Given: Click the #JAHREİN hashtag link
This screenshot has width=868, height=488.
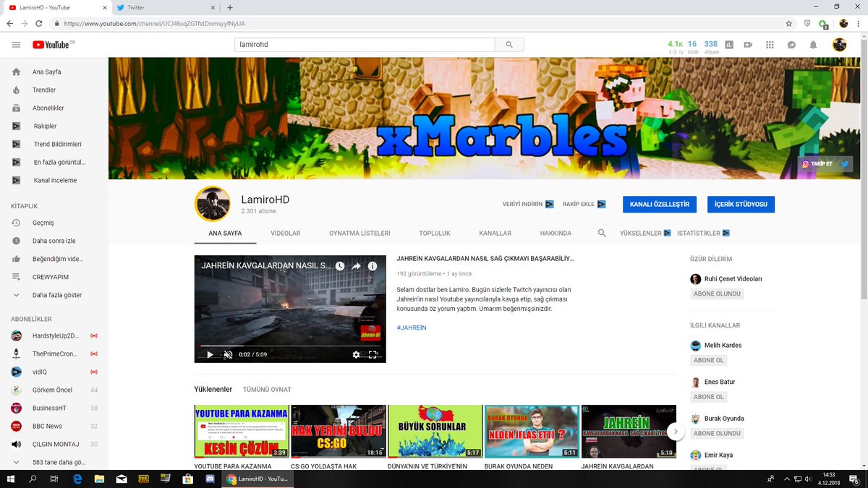Looking at the screenshot, I should (x=412, y=328).
